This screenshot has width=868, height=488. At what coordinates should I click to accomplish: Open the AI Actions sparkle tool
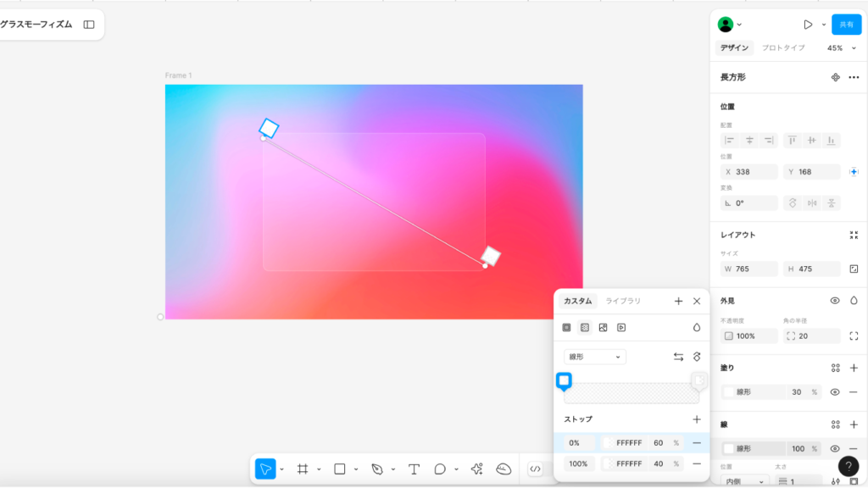[x=477, y=469]
